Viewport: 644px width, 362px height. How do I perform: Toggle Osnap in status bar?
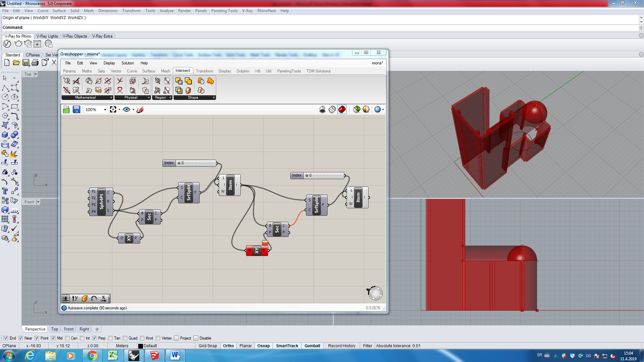pyautogui.click(x=263, y=346)
